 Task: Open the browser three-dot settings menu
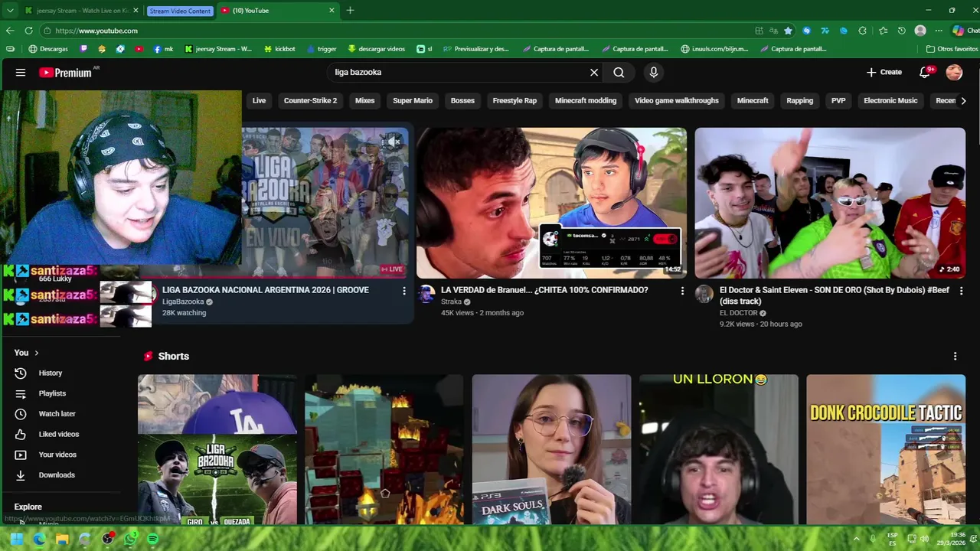coord(939,31)
